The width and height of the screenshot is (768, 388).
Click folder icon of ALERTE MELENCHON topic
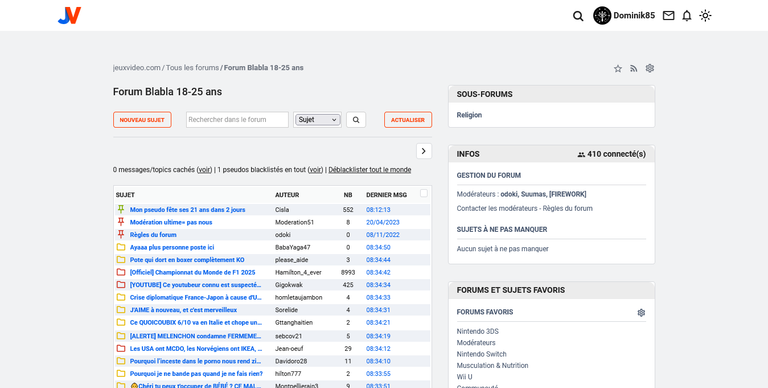click(x=121, y=336)
